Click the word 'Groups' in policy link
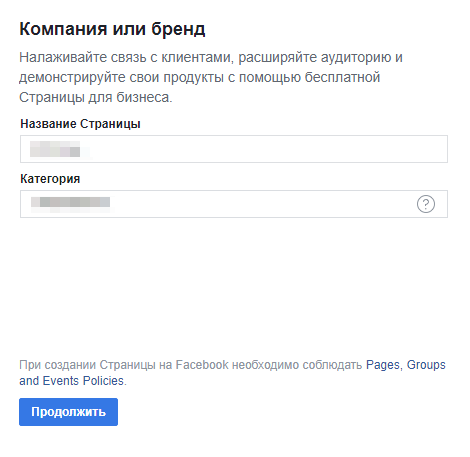This screenshot has height=457, width=470. click(x=426, y=365)
